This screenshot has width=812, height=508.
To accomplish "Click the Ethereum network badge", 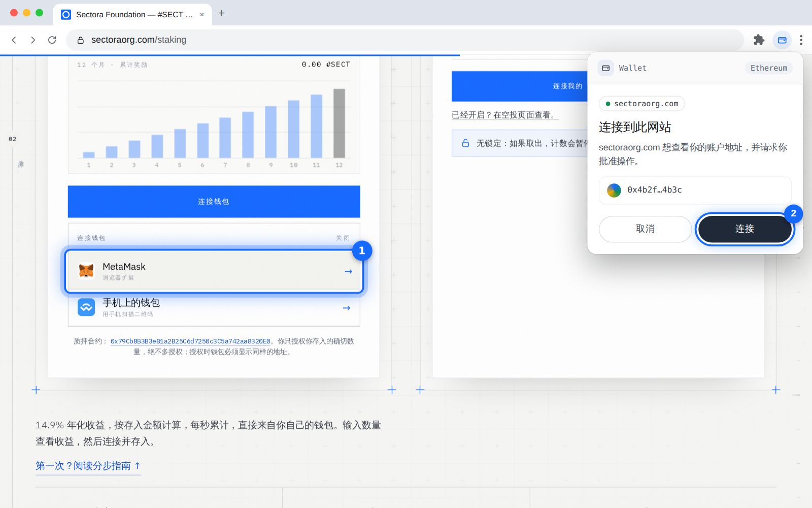I will [x=769, y=68].
